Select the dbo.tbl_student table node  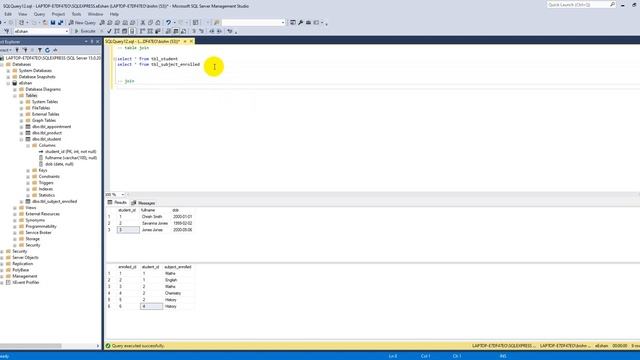[x=47, y=139]
